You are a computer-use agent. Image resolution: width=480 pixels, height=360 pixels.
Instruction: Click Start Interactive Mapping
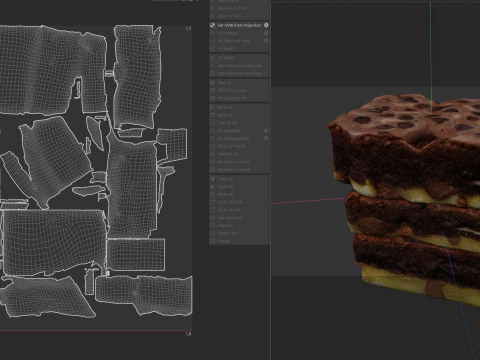pyautogui.click(x=239, y=66)
